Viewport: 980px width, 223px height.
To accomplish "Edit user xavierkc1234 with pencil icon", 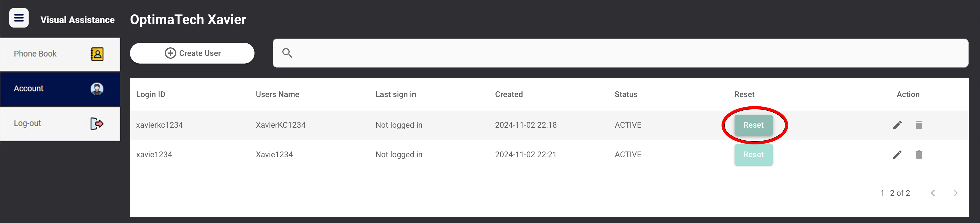I will pos(897,125).
